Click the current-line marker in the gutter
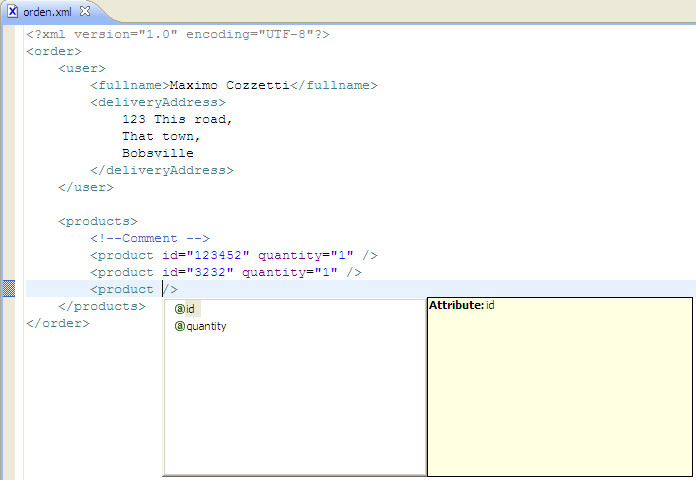This screenshot has height=480, width=696. (9, 289)
